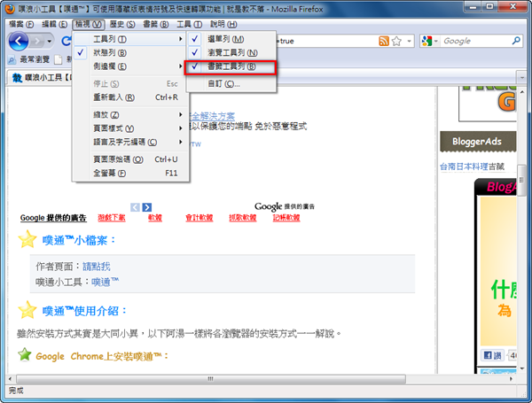Screen dimensions: 532x403
Task: Click the Reload page icon
Action: click(66, 42)
